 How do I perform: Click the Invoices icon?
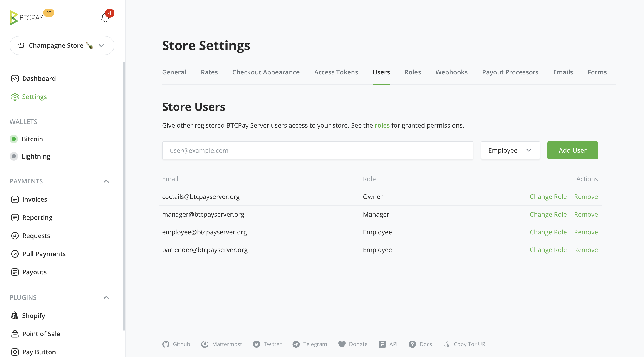pyautogui.click(x=15, y=199)
